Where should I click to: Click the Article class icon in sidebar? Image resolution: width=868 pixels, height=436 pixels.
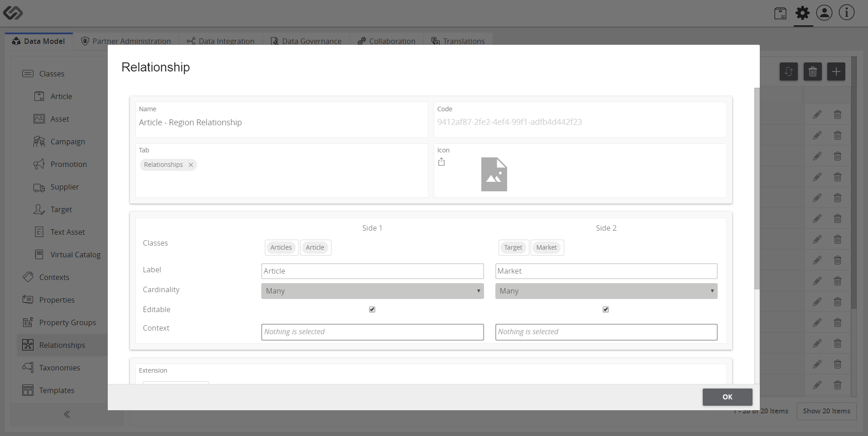[39, 96]
